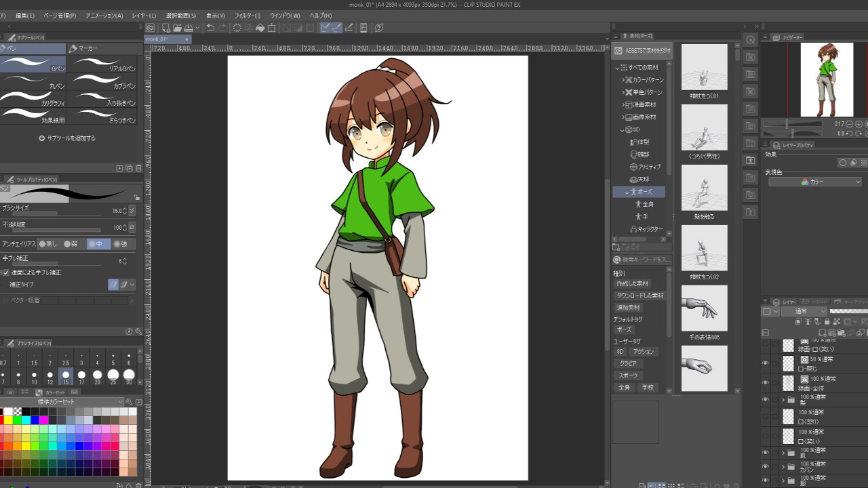Select brush size 15 preset
This screenshot has height=488, width=868.
[66, 375]
